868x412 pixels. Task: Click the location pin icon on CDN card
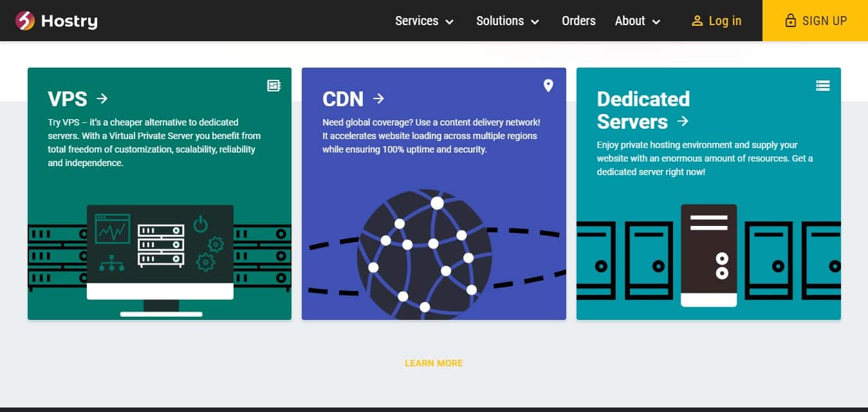click(548, 86)
